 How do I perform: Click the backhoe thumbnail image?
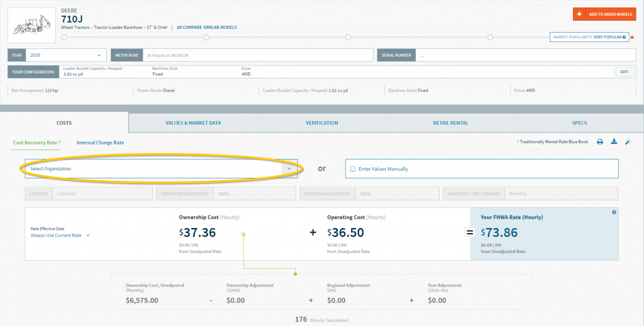pyautogui.click(x=31, y=25)
